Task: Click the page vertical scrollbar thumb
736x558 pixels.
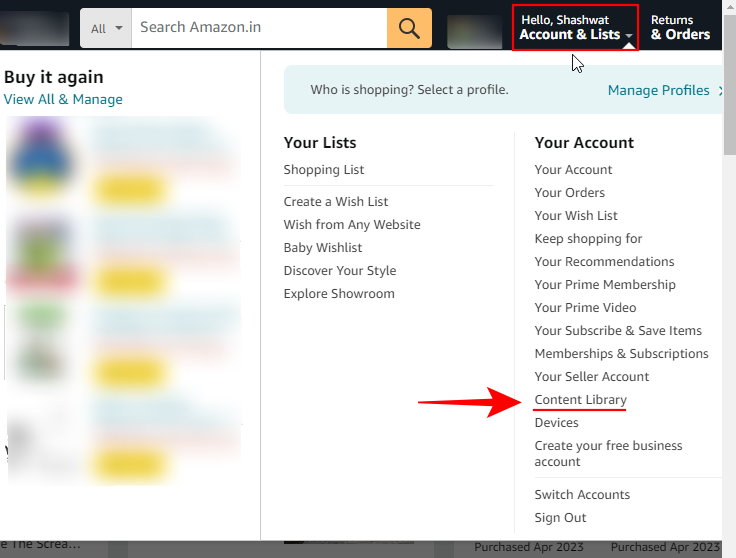Action: point(729,84)
